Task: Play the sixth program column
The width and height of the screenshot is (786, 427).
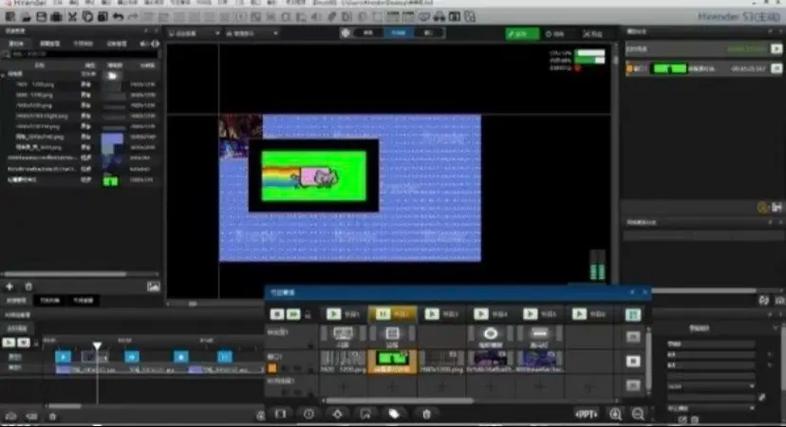Action: pos(579,314)
